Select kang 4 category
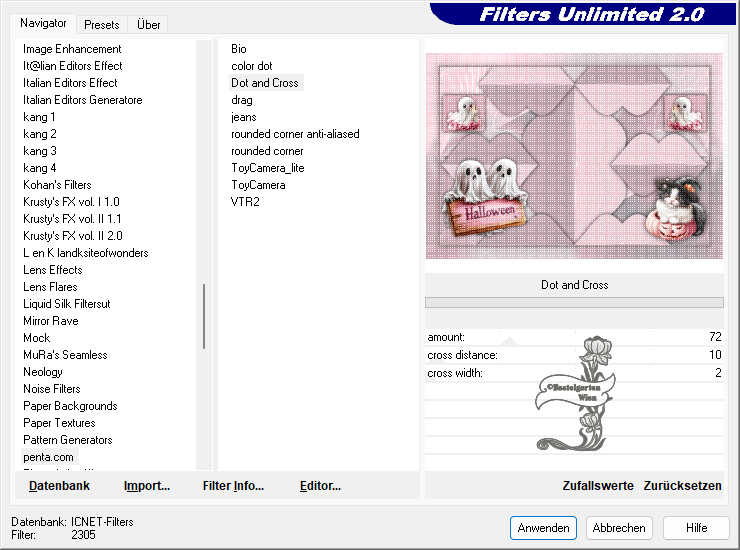Screen dimensions: 740x550 coord(40,168)
